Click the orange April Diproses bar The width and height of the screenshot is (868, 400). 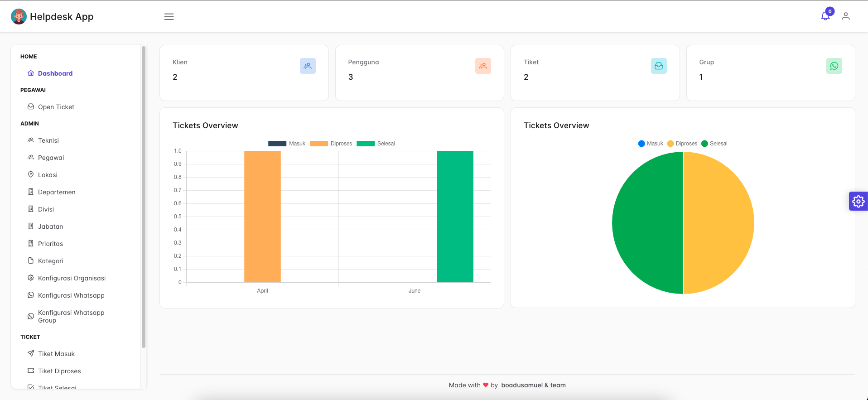(262, 217)
